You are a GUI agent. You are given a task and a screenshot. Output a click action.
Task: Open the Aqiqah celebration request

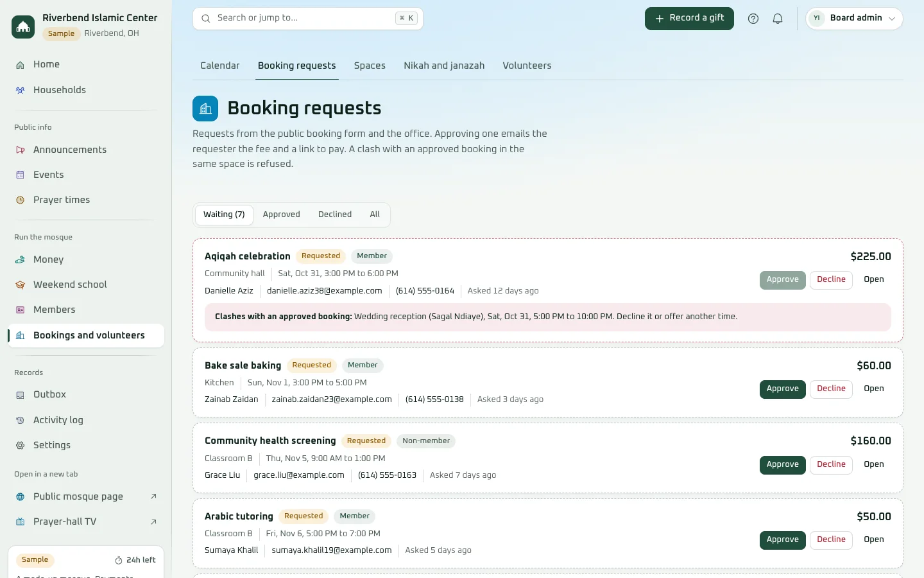click(x=874, y=280)
